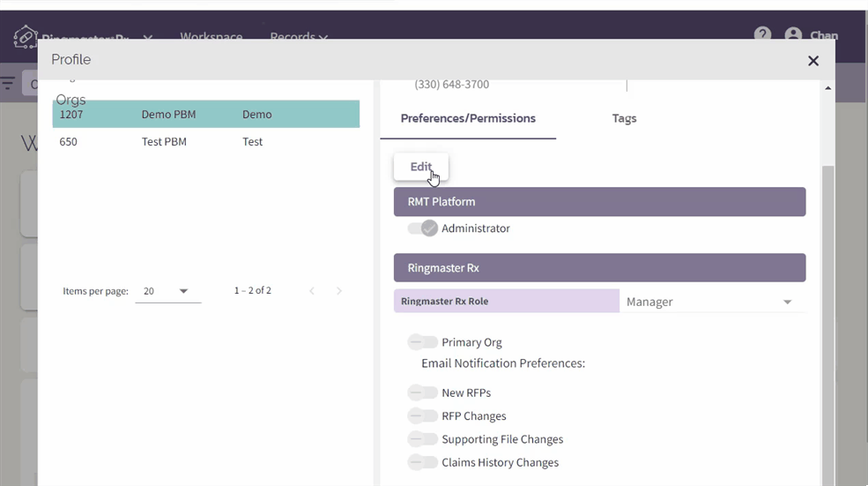Screen dimensions: 868x486
Task: Click the Ringmaster Rx logo
Action: [25, 35]
